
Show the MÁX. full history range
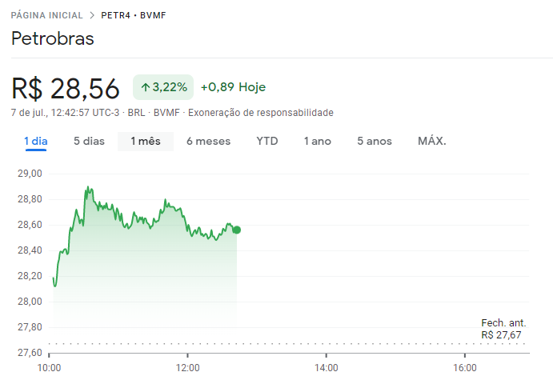point(431,142)
